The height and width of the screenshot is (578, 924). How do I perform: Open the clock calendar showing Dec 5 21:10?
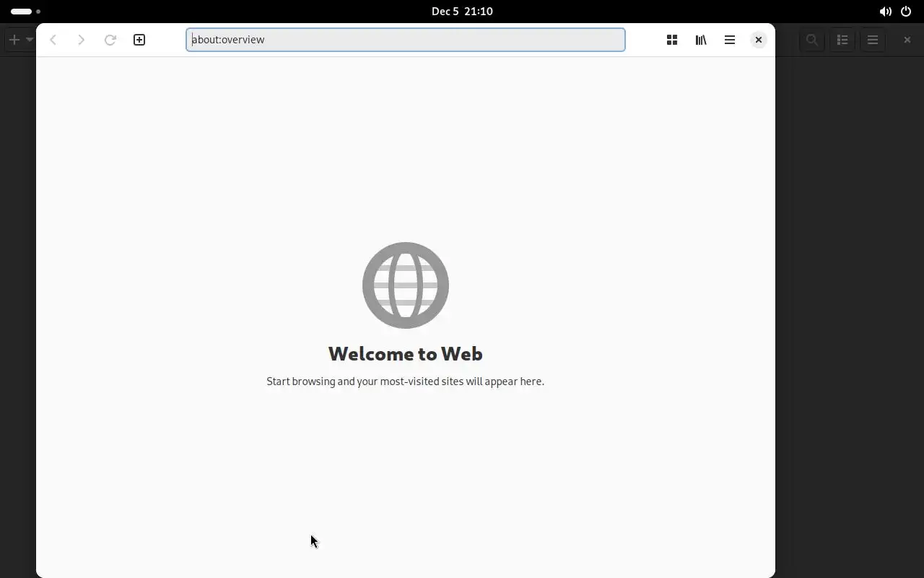[462, 12]
